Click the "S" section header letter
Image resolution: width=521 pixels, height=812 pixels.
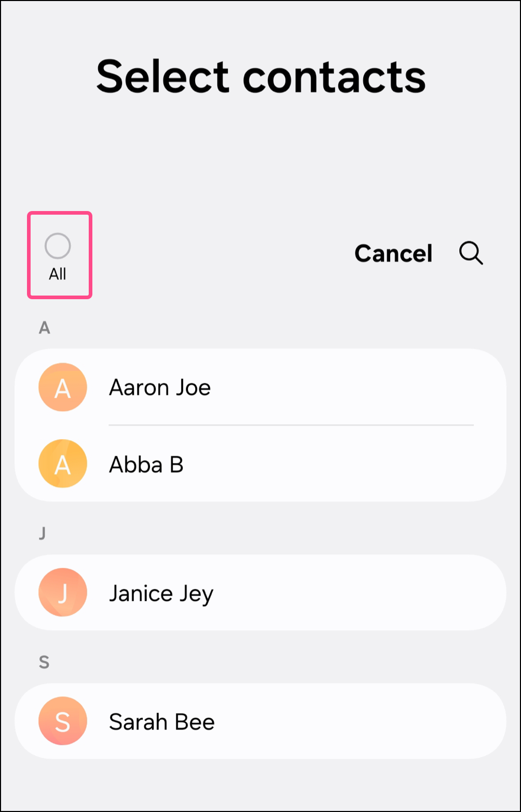coord(44,662)
